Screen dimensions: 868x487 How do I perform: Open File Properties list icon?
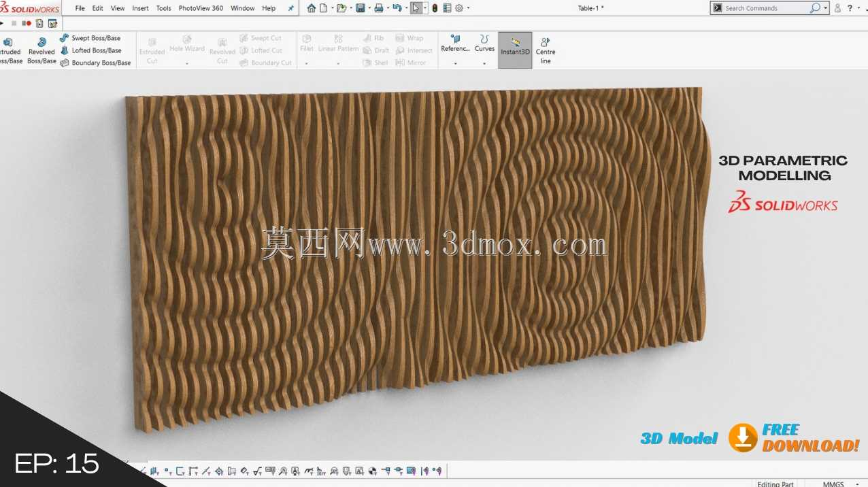point(447,8)
